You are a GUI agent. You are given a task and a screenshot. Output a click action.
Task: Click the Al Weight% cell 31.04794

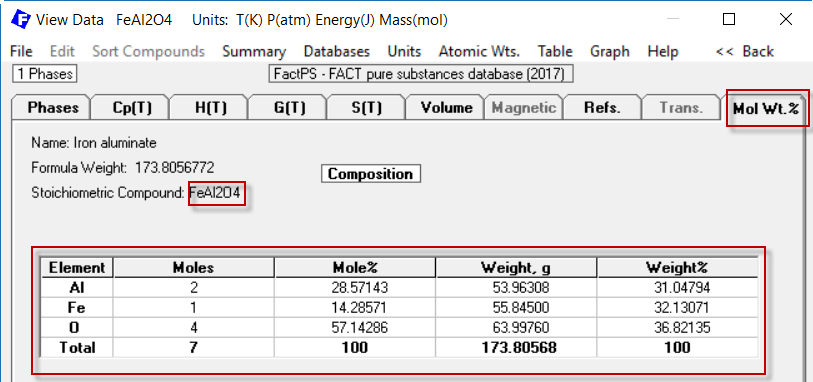click(x=677, y=288)
